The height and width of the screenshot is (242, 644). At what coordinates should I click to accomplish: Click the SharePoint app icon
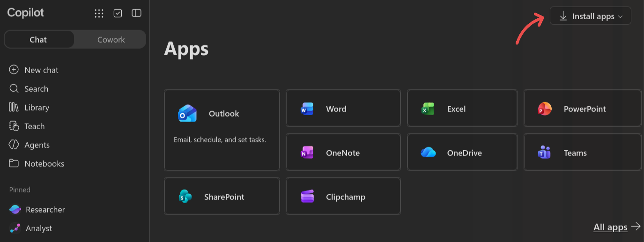[185, 197]
